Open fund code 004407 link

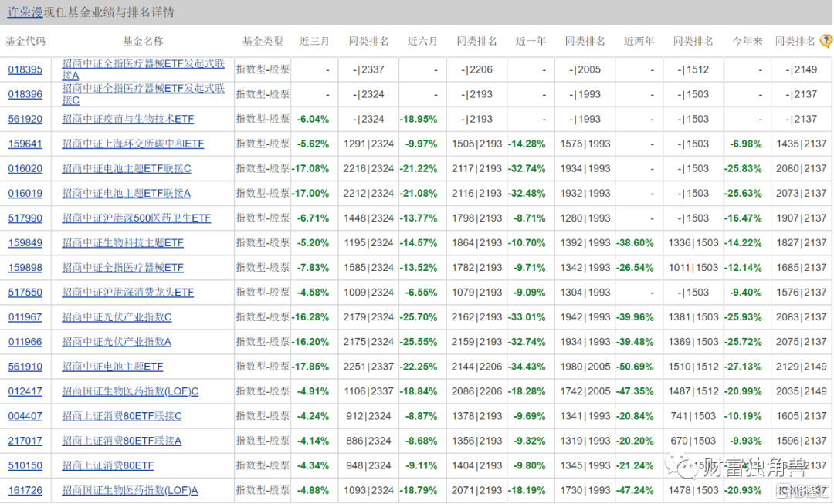tap(25, 416)
